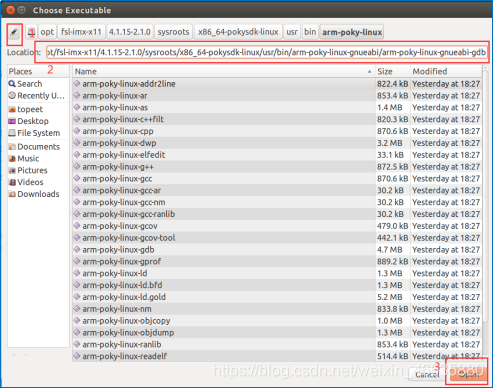Image resolution: width=494 pixels, height=389 pixels.
Task: Sort file list by Size column
Action: pyautogui.click(x=392, y=71)
